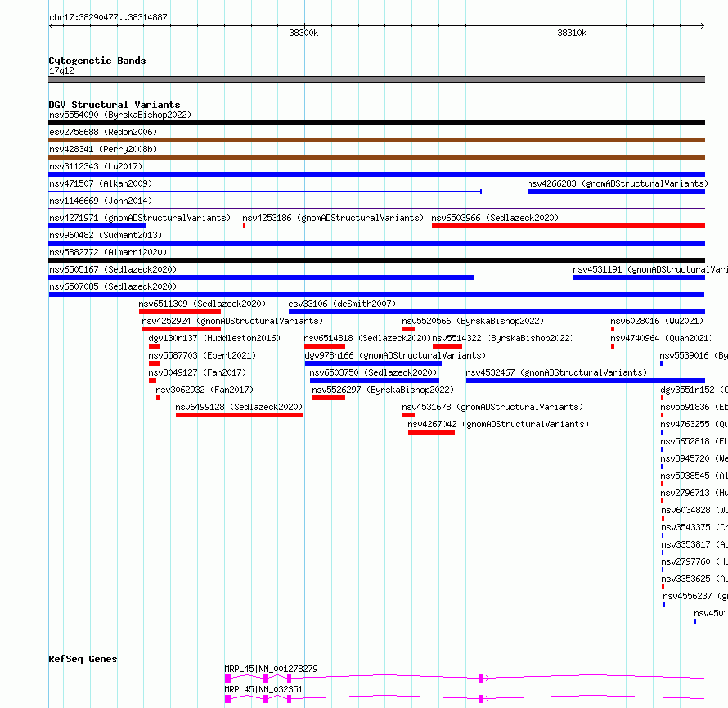Click the blue bar under esv33106

(x=497, y=312)
